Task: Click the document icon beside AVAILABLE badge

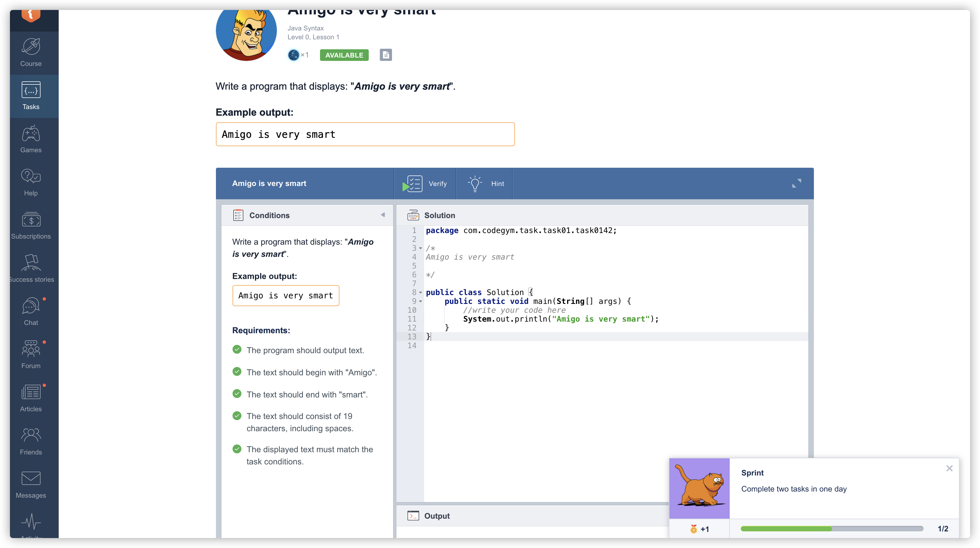Action: (x=385, y=55)
